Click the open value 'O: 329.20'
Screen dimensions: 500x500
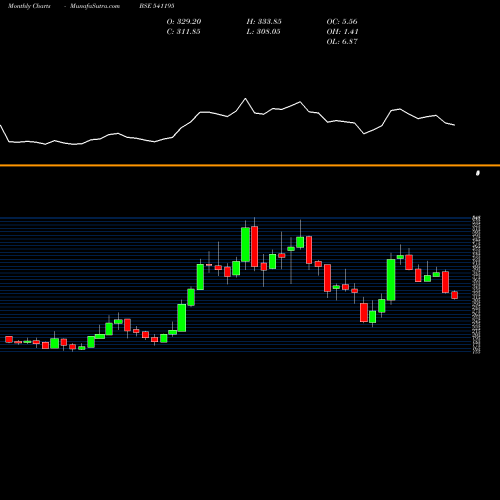(x=184, y=21)
